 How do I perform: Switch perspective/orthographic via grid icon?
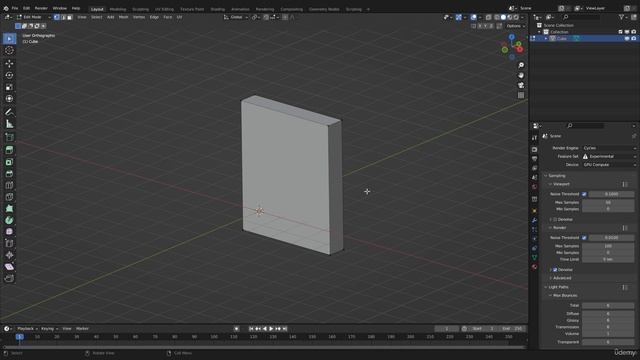(x=521, y=95)
